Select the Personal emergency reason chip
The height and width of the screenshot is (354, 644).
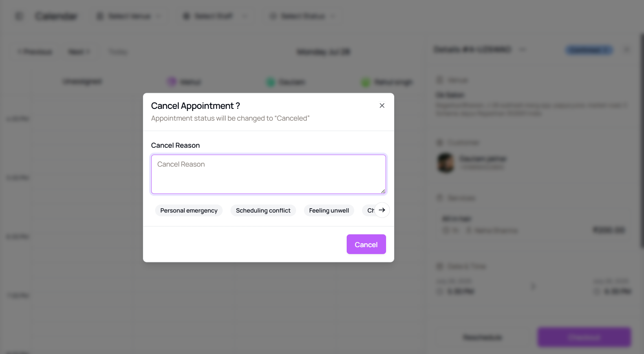coord(189,211)
